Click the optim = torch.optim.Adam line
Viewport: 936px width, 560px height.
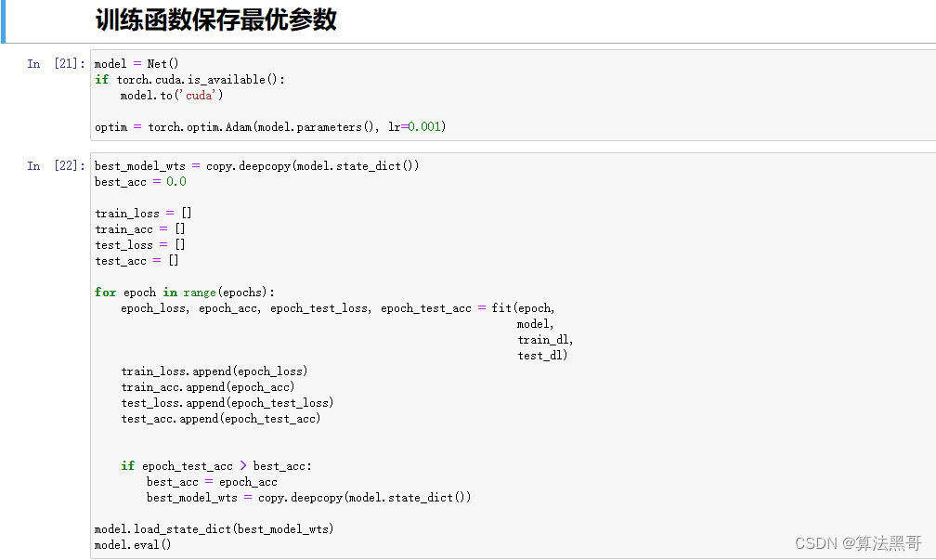coord(270,127)
